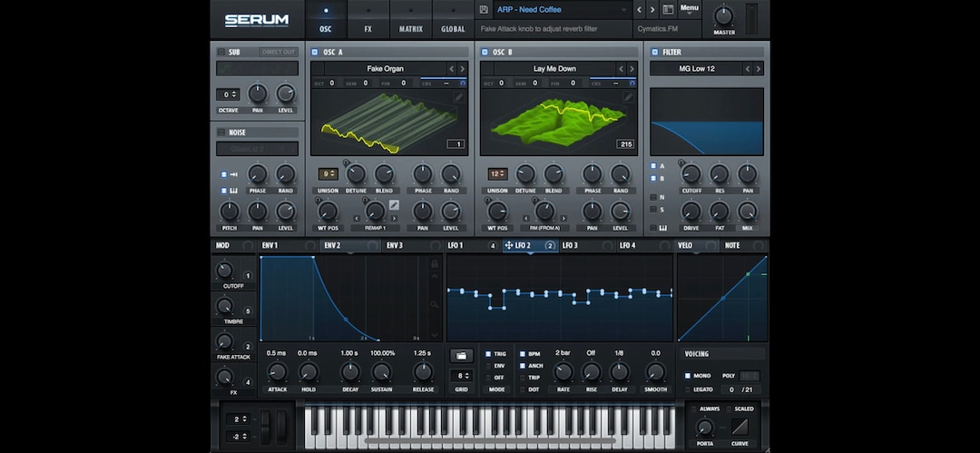
Task: Click the OSC A DETUNE knob
Action: [356, 174]
